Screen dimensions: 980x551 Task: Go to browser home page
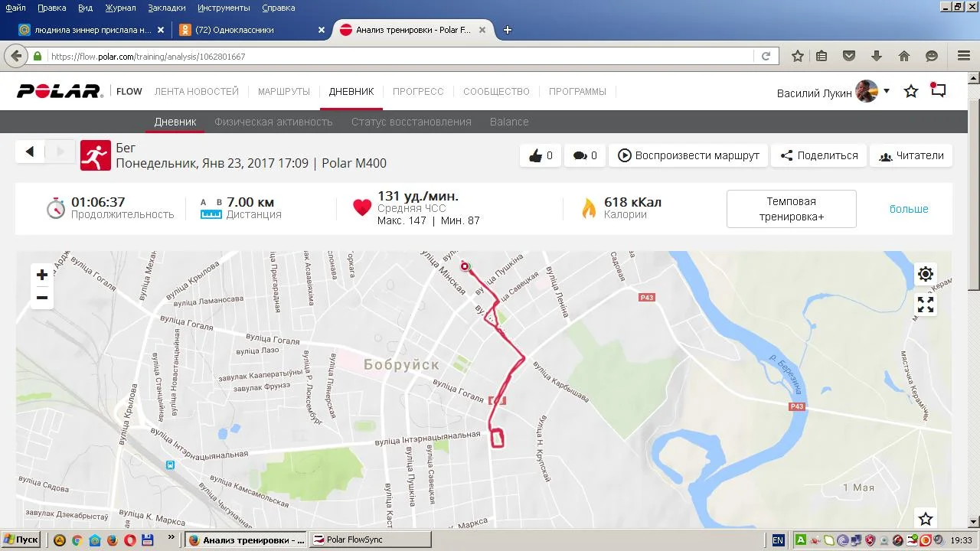point(904,56)
